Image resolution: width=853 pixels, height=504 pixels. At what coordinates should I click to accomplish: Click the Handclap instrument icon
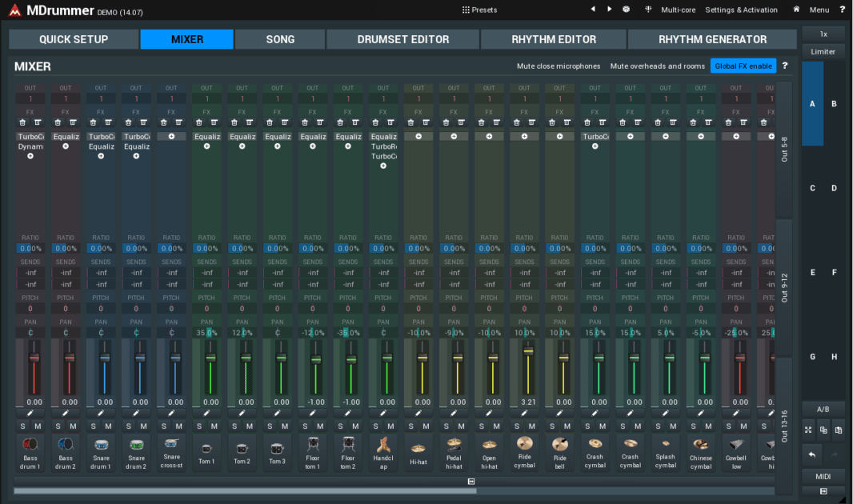tap(383, 445)
